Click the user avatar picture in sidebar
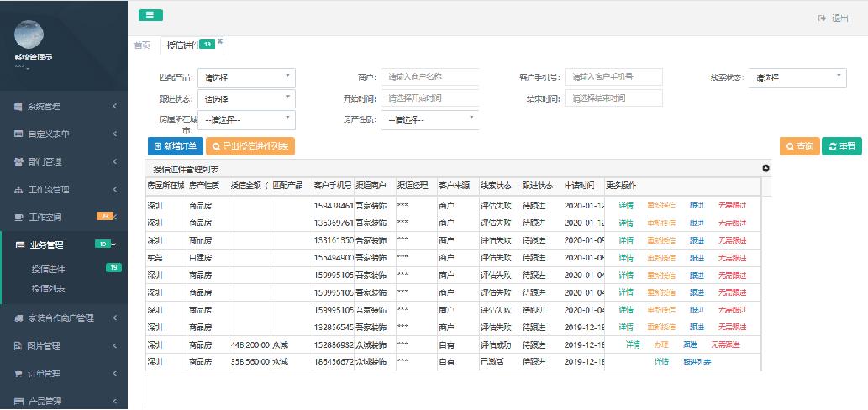This screenshot has width=868, height=410. [29, 34]
